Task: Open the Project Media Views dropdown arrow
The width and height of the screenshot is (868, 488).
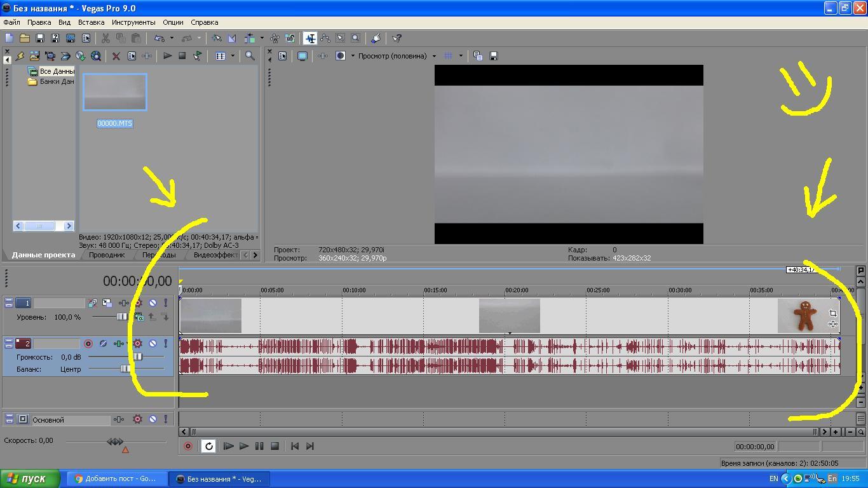Action: point(233,56)
